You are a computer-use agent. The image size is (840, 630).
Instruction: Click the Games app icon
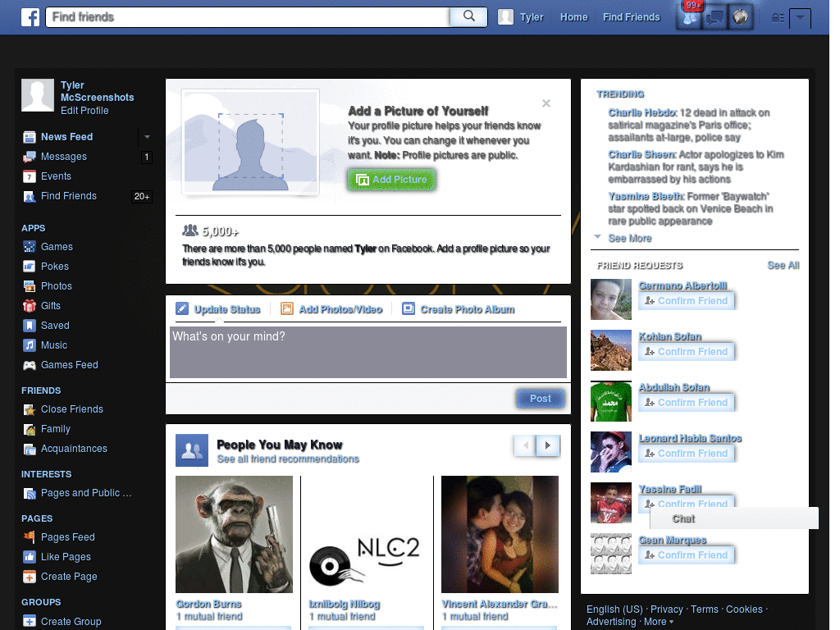30,247
